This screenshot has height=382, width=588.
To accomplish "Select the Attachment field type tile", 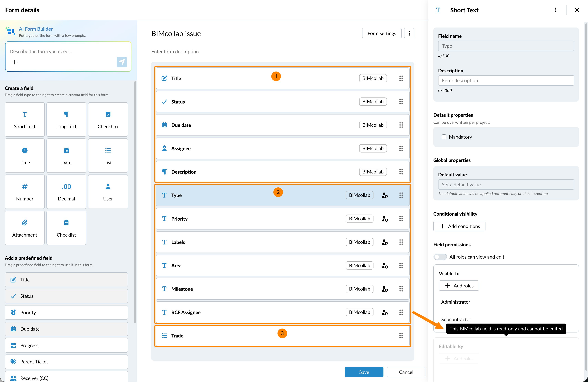I will click(25, 228).
